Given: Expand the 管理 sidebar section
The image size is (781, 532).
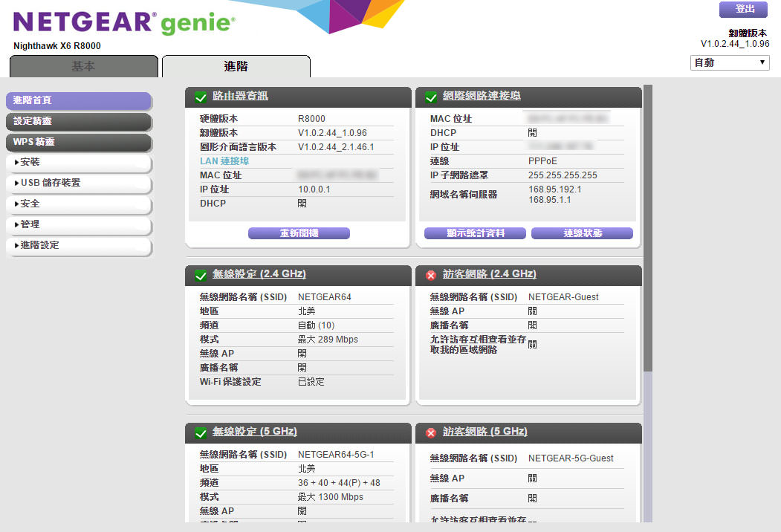Looking at the screenshot, I should pos(78,224).
